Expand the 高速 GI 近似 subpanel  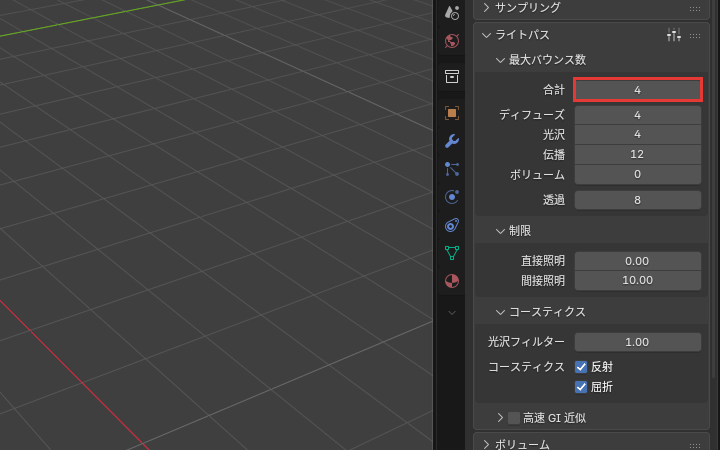click(500, 418)
